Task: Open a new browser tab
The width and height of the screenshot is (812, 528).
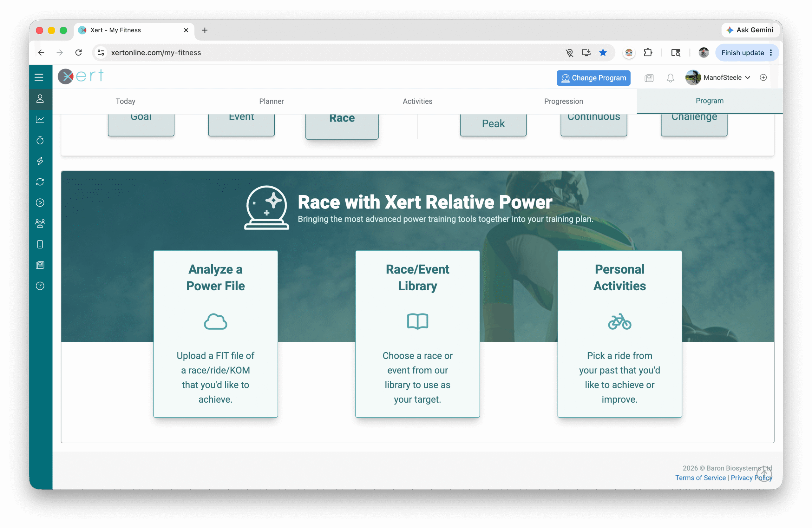Action: [x=205, y=30]
